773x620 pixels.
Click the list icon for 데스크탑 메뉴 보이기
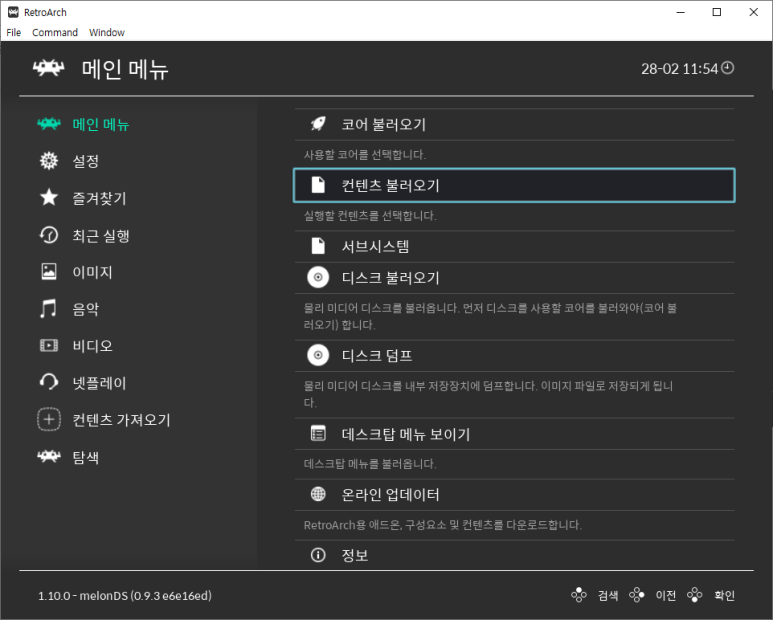point(318,434)
